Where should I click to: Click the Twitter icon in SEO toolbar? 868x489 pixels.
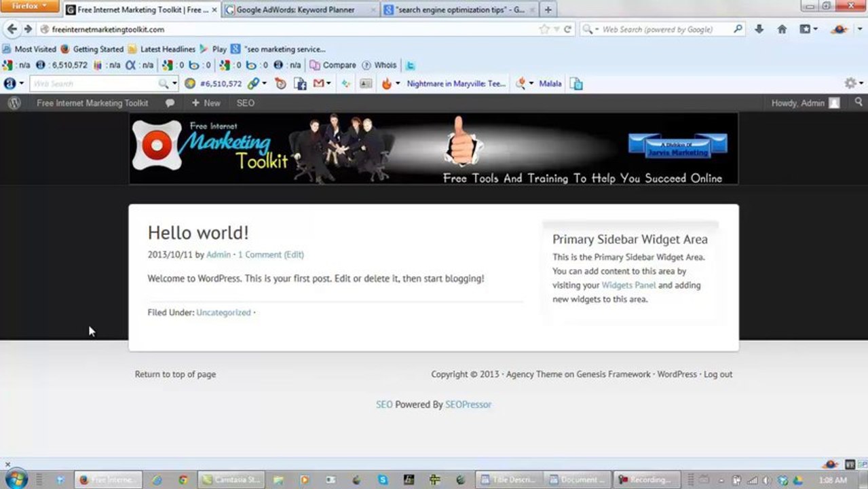pos(410,65)
